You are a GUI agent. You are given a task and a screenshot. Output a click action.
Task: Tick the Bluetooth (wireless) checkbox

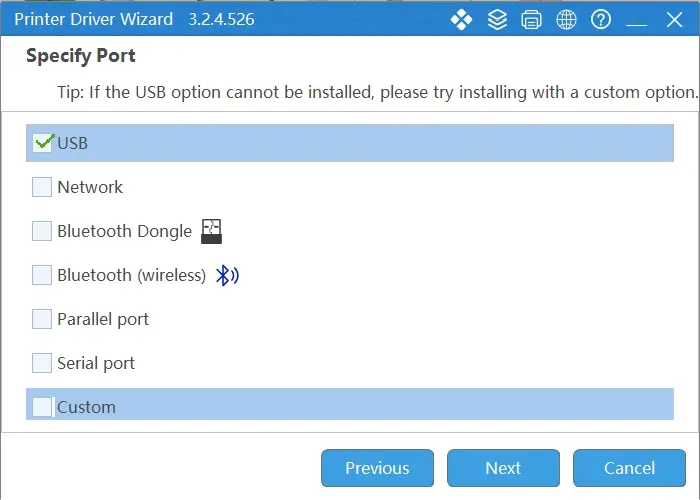42,275
